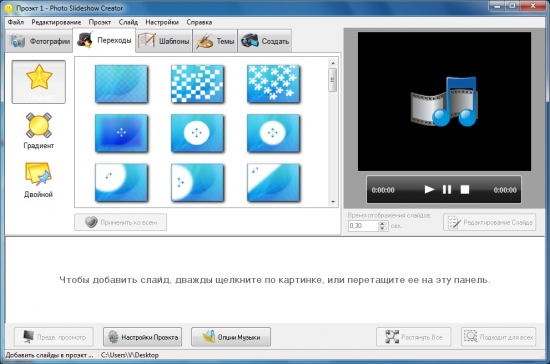Open the Двойной transitions category
This screenshot has width=550, height=364.
(39, 180)
